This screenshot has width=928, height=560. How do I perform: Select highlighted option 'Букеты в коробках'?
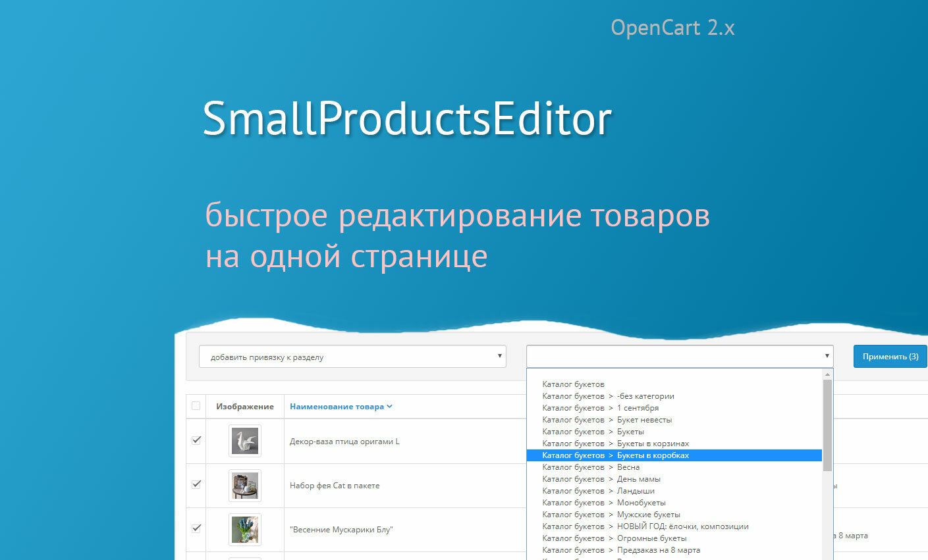674,455
